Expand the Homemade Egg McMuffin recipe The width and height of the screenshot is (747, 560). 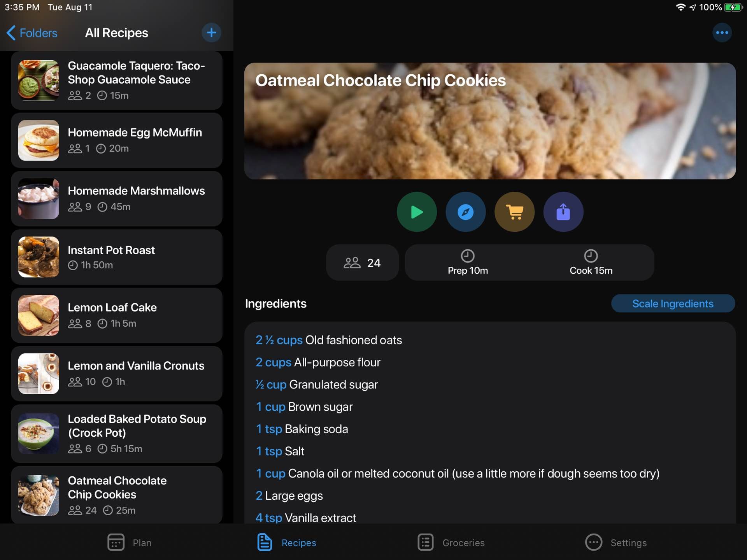point(116,139)
